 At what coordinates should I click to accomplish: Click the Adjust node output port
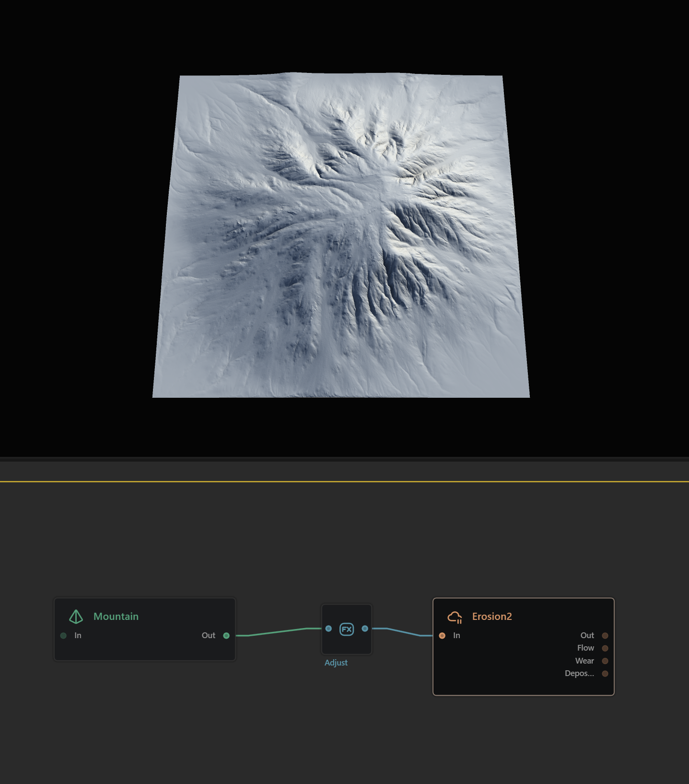(x=365, y=629)
